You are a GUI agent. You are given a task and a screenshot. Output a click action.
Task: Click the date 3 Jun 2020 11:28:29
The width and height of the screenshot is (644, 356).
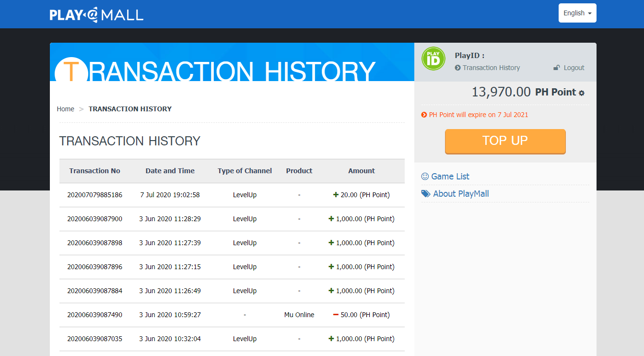tap(170, 219)
